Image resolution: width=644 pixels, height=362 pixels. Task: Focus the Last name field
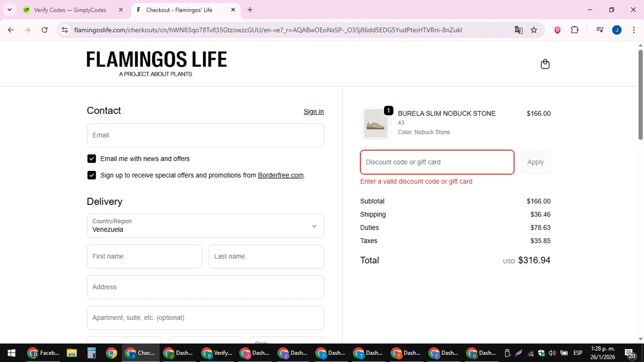[266, 256]
